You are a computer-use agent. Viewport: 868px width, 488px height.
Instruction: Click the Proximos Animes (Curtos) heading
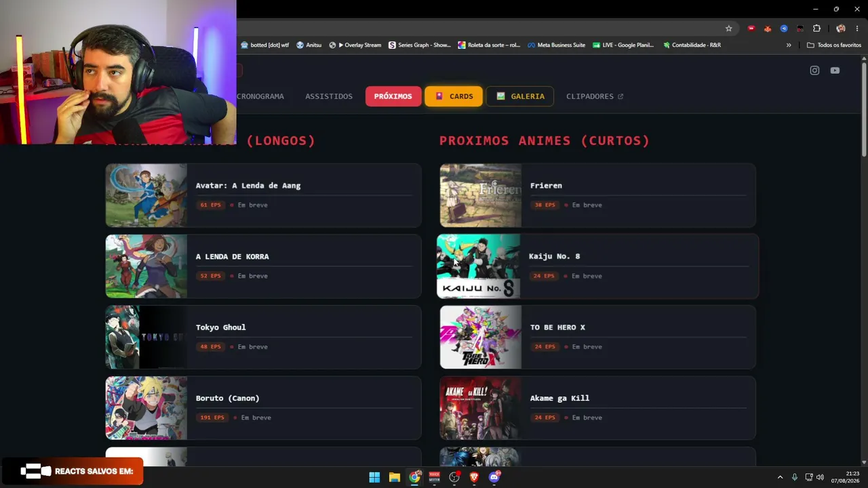pos(545,141)
